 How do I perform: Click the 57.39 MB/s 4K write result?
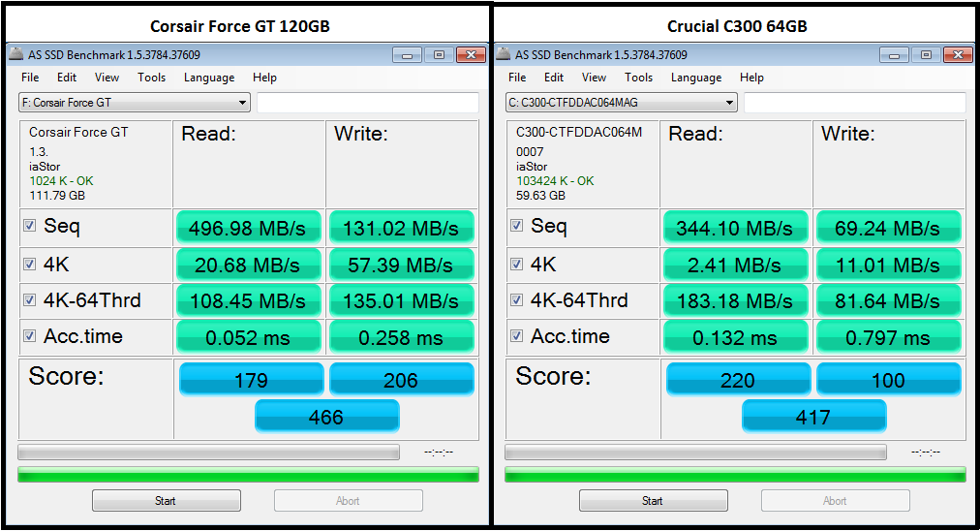click(x=401, y=265)
